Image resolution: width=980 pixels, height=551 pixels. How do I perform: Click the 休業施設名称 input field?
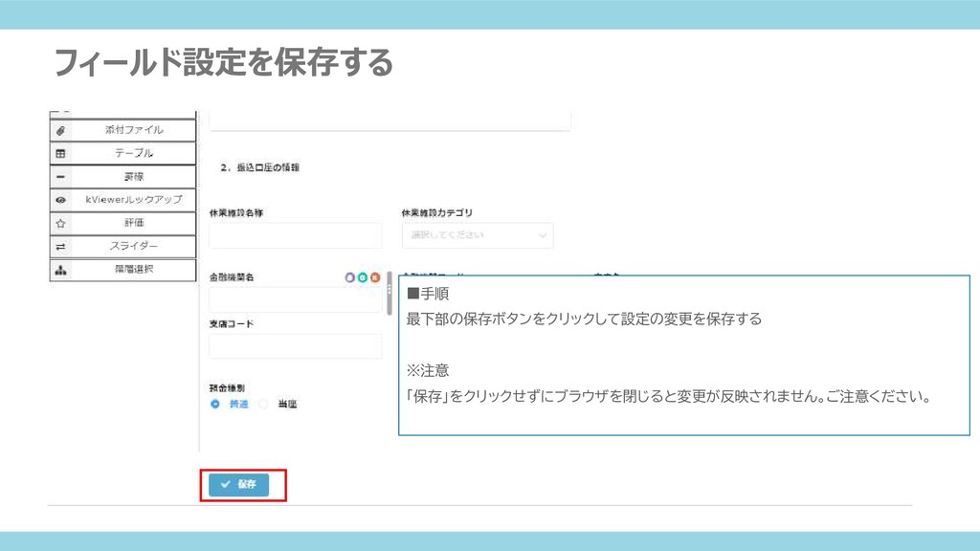click(295, 235)
